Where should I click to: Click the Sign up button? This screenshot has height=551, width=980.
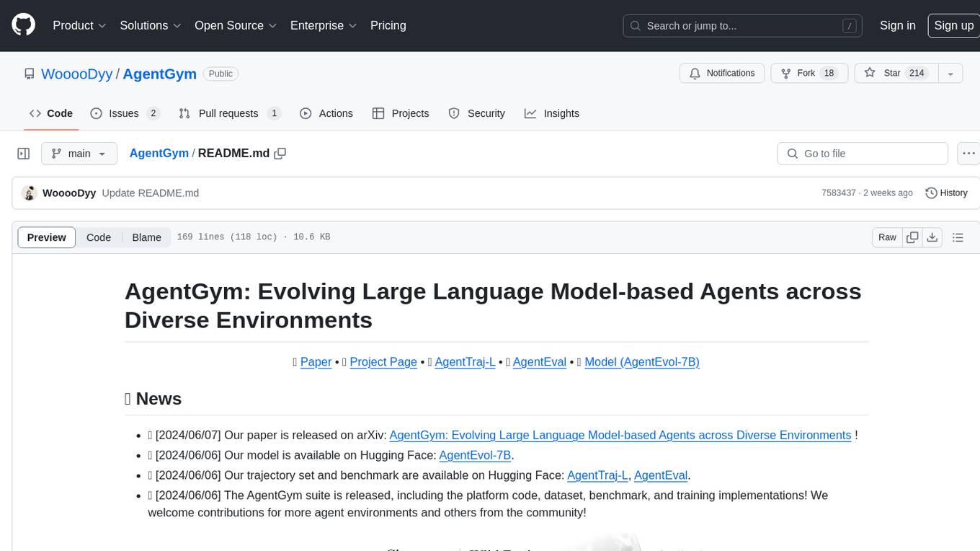(x=954, y=25)
